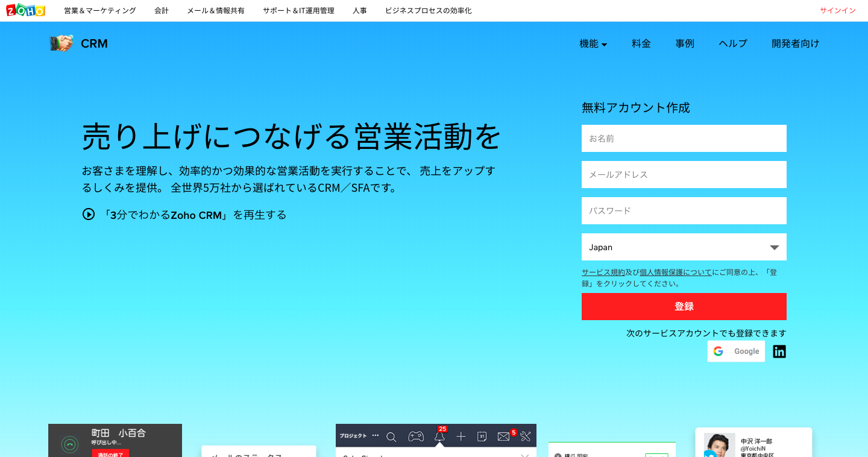
Task: Open 営業＆マーケティング menu
Action: 100,11
